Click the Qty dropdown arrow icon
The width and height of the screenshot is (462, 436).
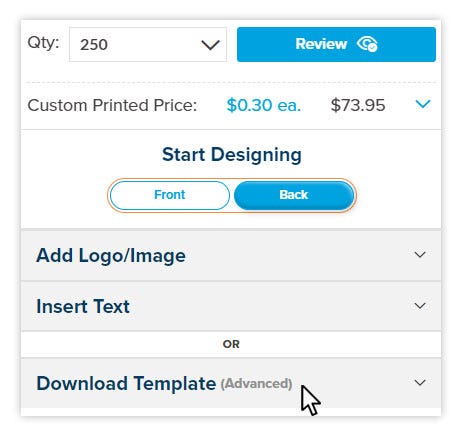coord(211,45)
